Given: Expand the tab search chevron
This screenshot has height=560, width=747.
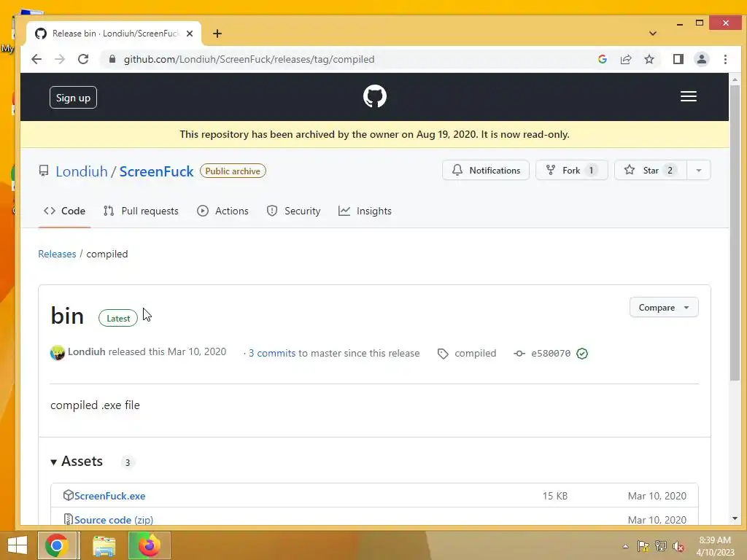Looking at the screenshot, I should pyautogui.click(x=653, y=34).
